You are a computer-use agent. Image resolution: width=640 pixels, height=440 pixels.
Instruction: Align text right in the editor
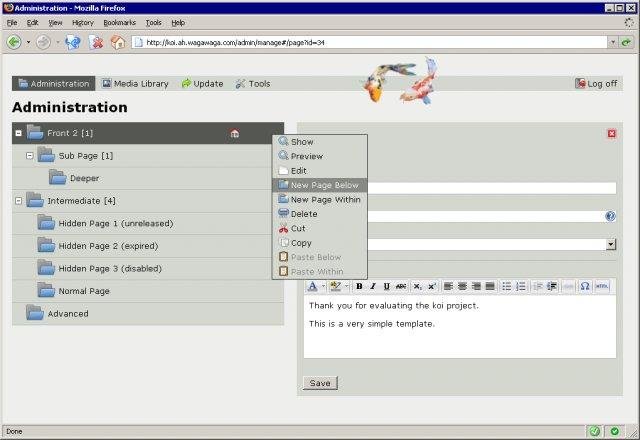click(476, 286)
